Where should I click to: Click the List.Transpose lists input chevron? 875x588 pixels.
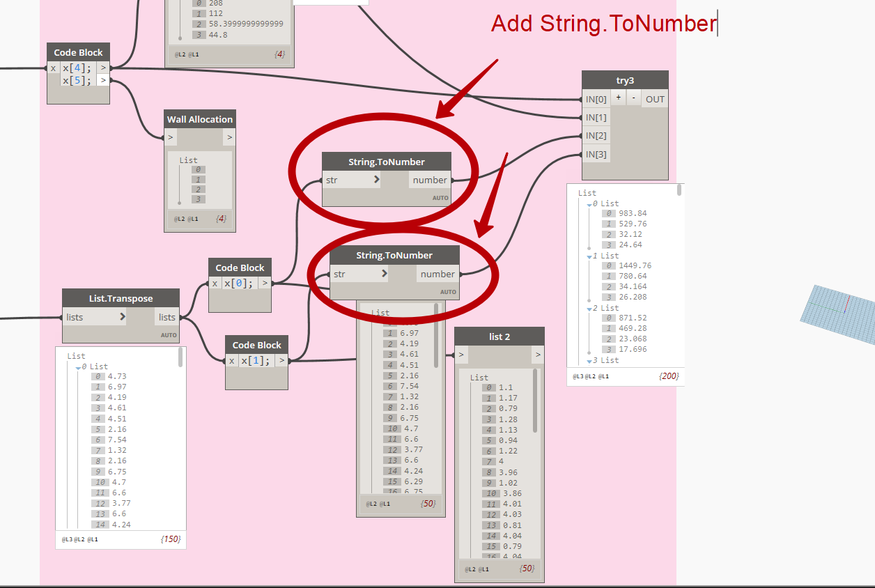pyautogui.click(x=123, y=317)
